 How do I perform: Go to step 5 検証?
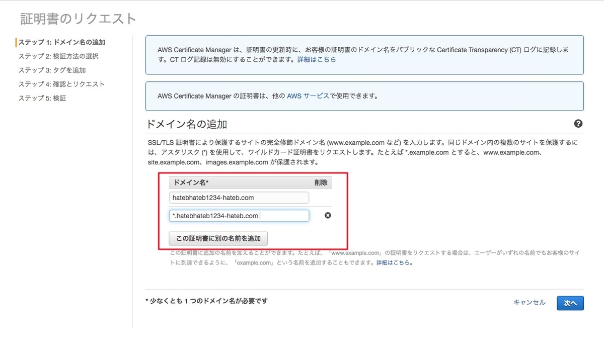pos(42,99)
